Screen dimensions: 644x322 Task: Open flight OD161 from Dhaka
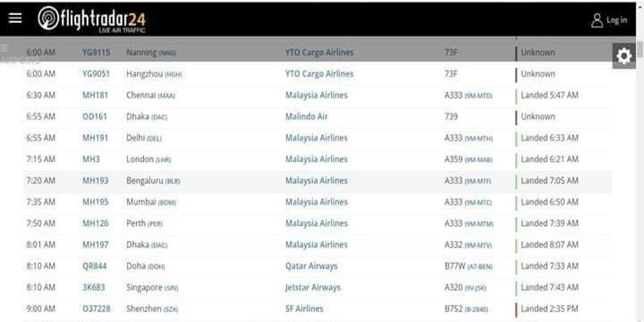pos(95,117)
